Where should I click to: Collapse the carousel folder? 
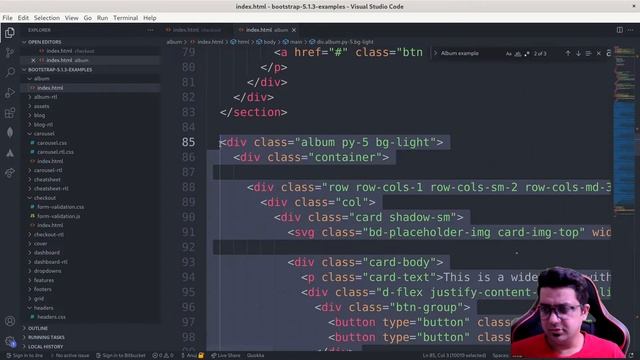pos(44,134)
